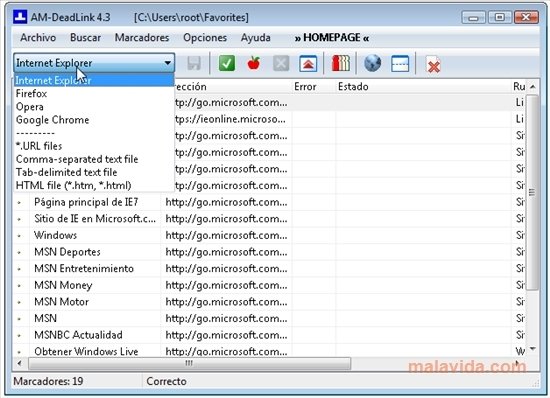Click the split window preview icon
The height and width of the screenshot is (398, 550).
(400, 63)
